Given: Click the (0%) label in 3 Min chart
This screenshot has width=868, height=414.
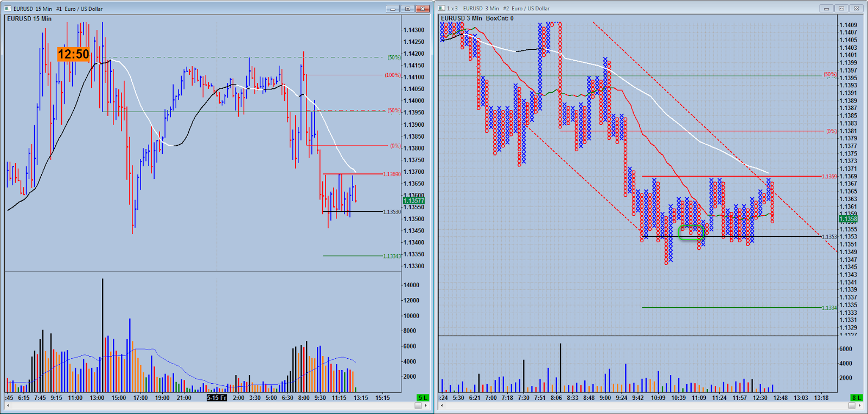Looking at the screenshot, I should 831,131.
